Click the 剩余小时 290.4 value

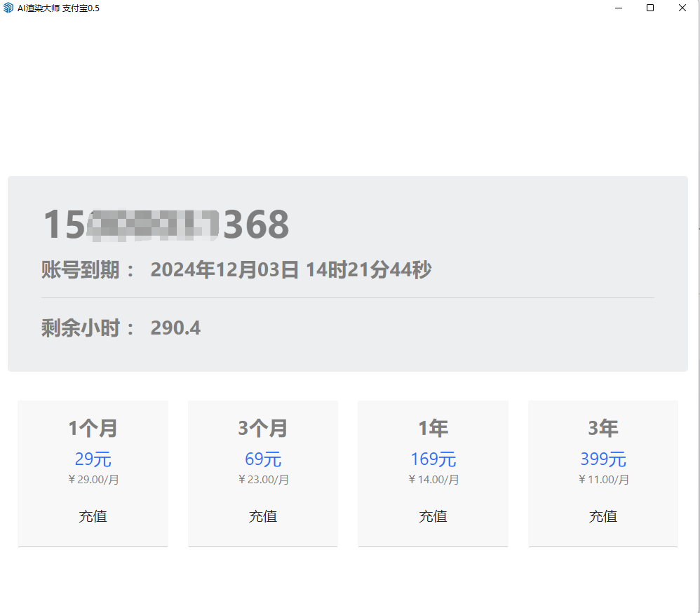(175, 328)
